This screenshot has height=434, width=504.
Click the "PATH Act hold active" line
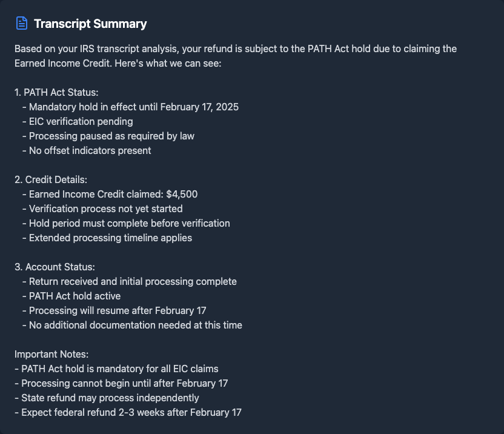(75, 296)
